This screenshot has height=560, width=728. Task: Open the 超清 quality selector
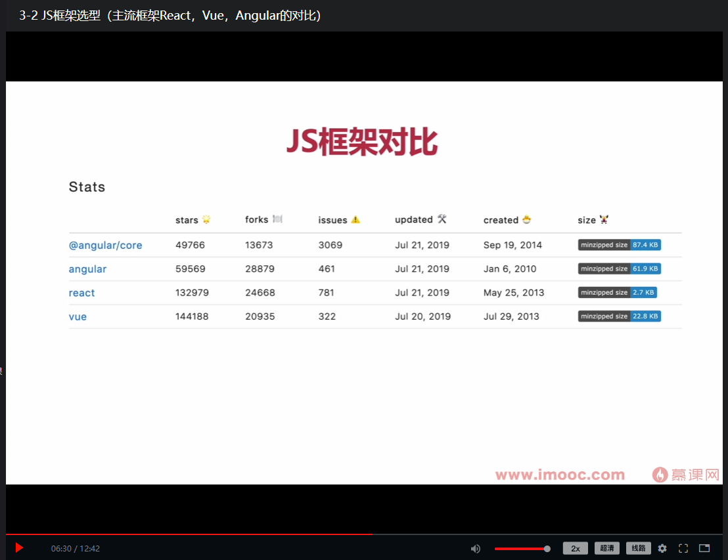tap(607, 548)
